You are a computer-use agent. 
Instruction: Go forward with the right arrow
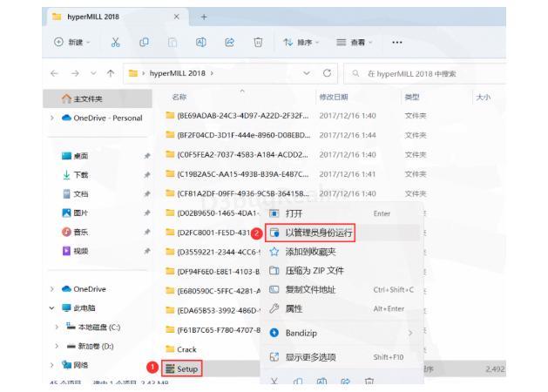click(x=75, y=73)
